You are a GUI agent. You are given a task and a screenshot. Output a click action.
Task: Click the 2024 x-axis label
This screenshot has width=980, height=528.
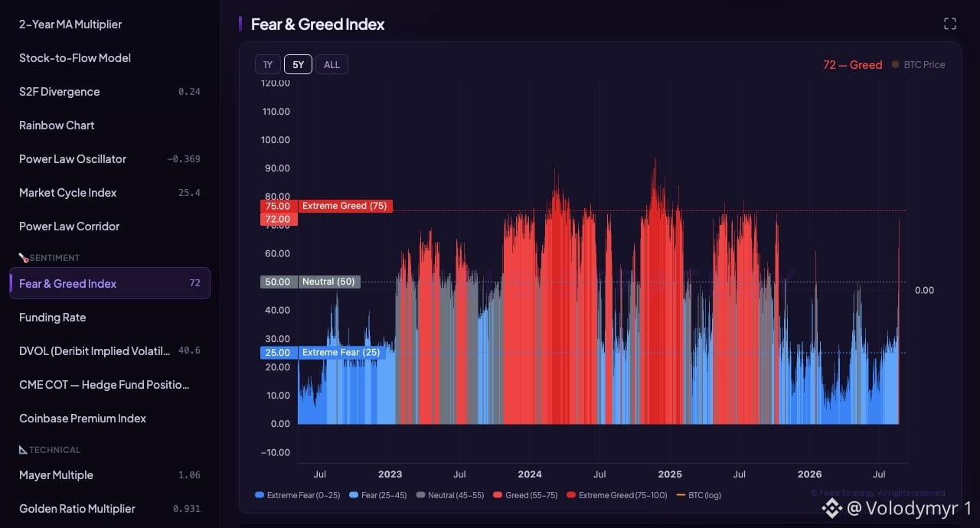click(x=530, y=474)
